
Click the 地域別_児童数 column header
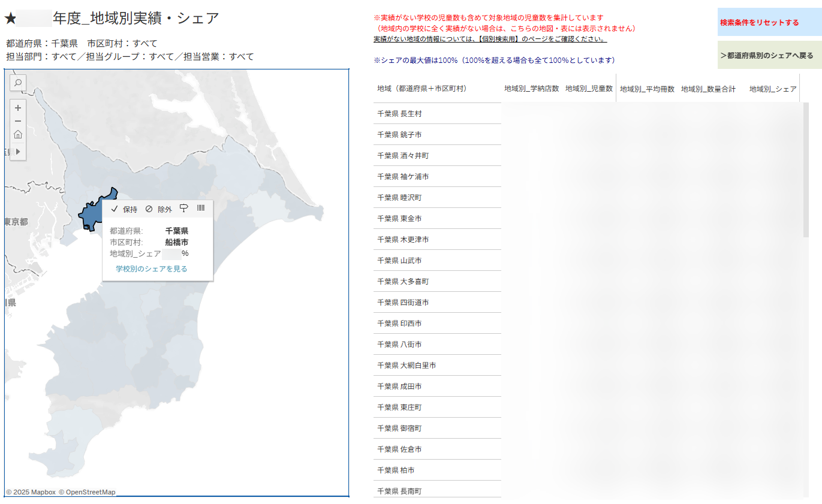click(588, 89)
